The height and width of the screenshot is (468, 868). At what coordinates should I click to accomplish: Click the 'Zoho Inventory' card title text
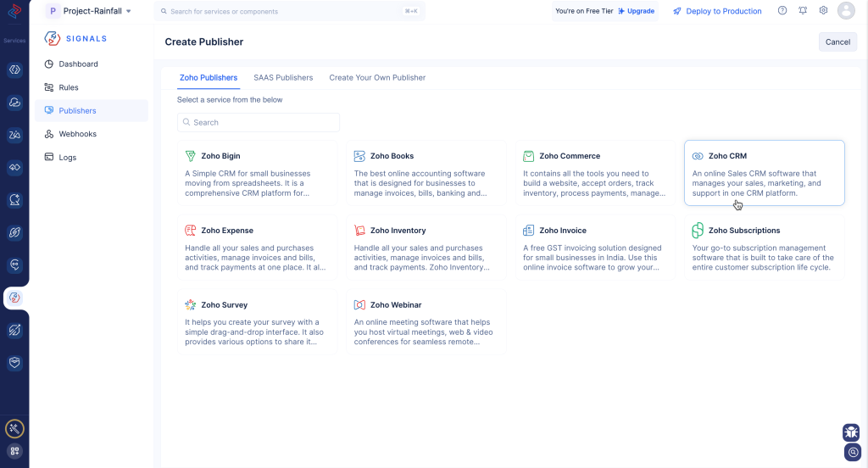point(398,231)
